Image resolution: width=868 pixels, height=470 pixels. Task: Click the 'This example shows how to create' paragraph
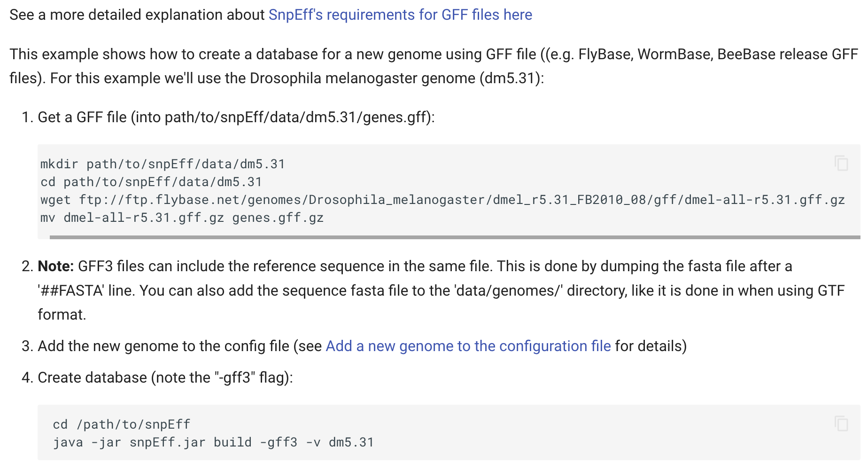pos(272,55)
